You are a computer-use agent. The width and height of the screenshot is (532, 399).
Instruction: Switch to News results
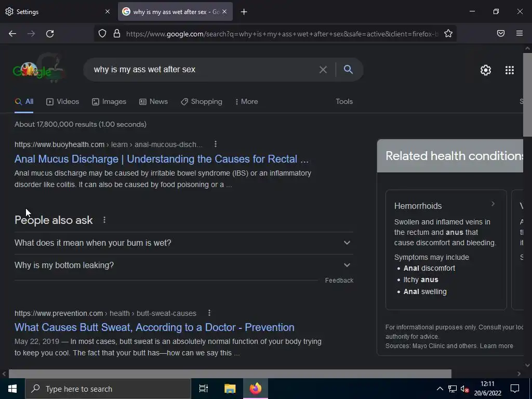pyautogui.click(x=154, y=101)
